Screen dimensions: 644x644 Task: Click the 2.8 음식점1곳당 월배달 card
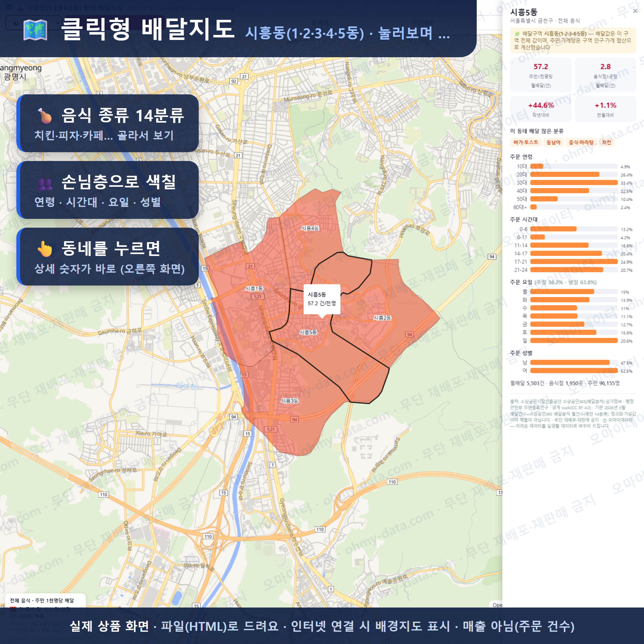coord(605,75)
